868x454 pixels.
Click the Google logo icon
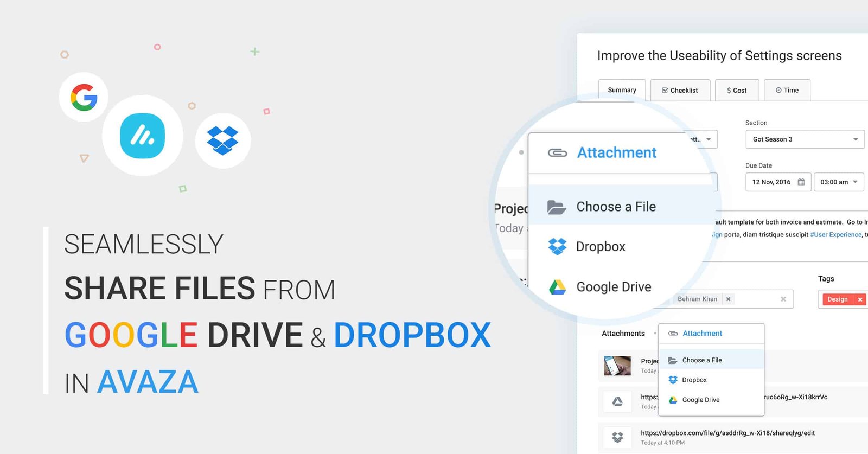(x=84, y=98)
